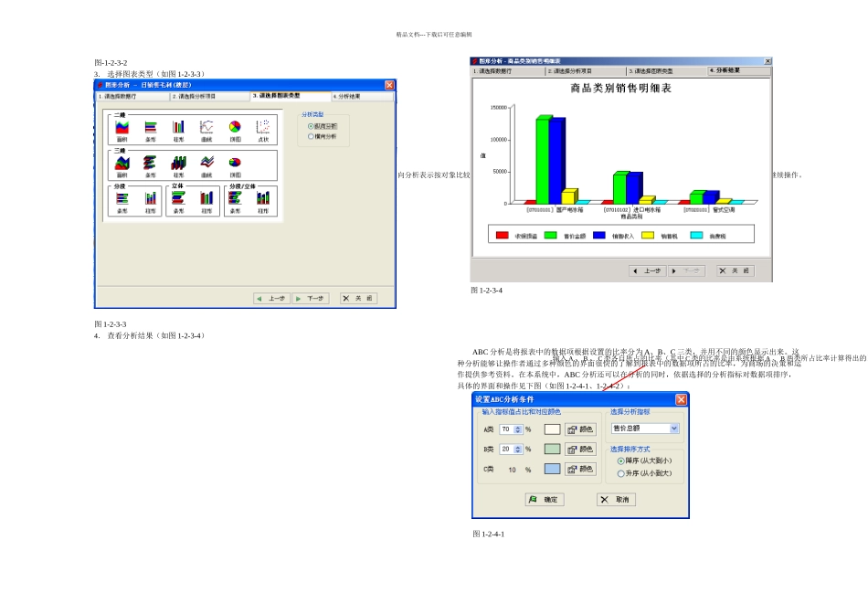Screen dimensions: 868x614
Task: Select the 3D area chart icon
Action: 122,163
